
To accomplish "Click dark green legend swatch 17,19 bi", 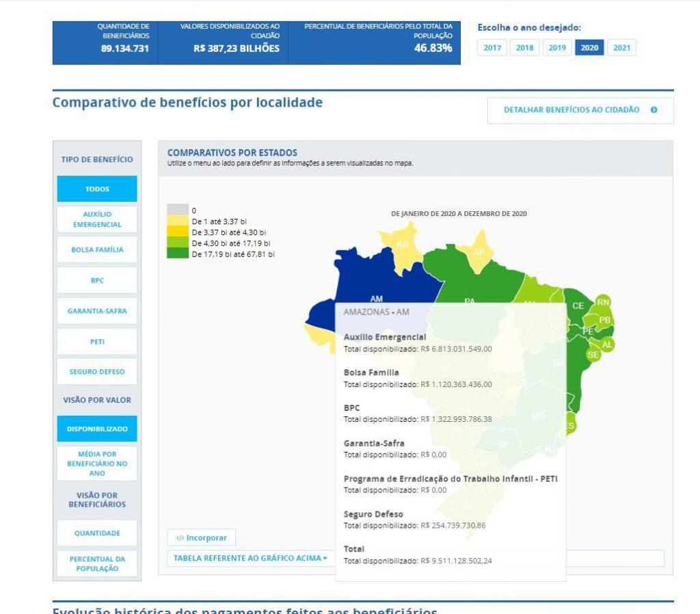I will pyautogui.click(x=178, y=254).
